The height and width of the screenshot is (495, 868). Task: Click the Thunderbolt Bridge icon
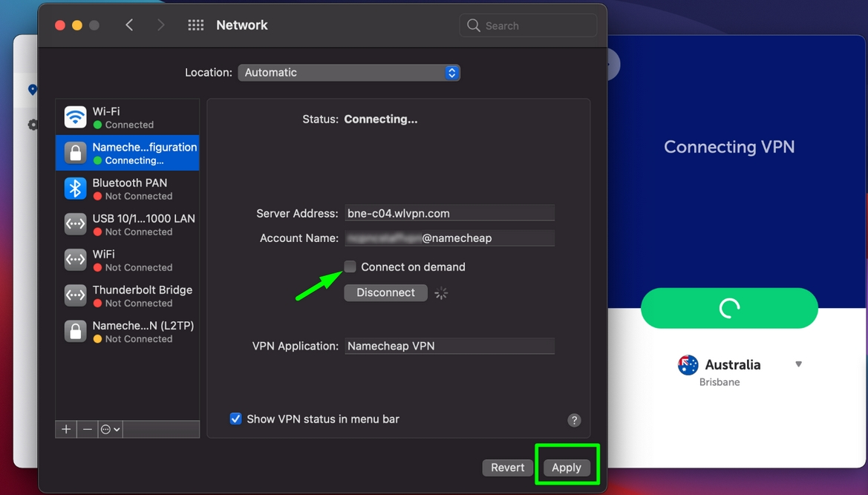click(x=75, y=295)
